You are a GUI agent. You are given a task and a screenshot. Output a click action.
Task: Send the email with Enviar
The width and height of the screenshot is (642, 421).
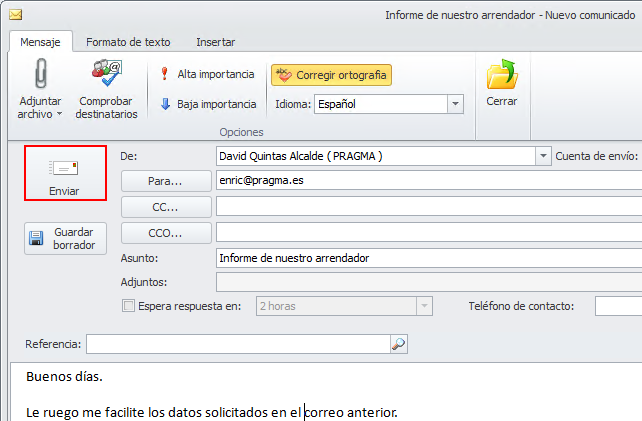(x=64, y=171)
